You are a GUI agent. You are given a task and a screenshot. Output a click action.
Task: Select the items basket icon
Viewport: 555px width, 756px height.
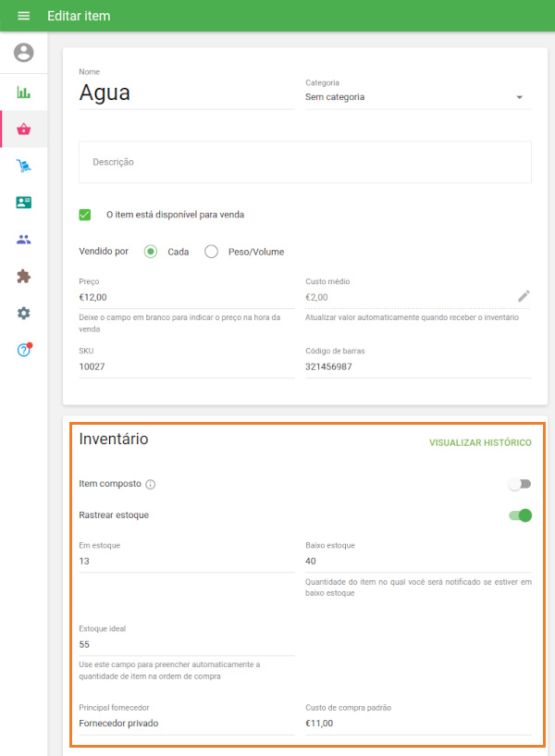point(23,129)
